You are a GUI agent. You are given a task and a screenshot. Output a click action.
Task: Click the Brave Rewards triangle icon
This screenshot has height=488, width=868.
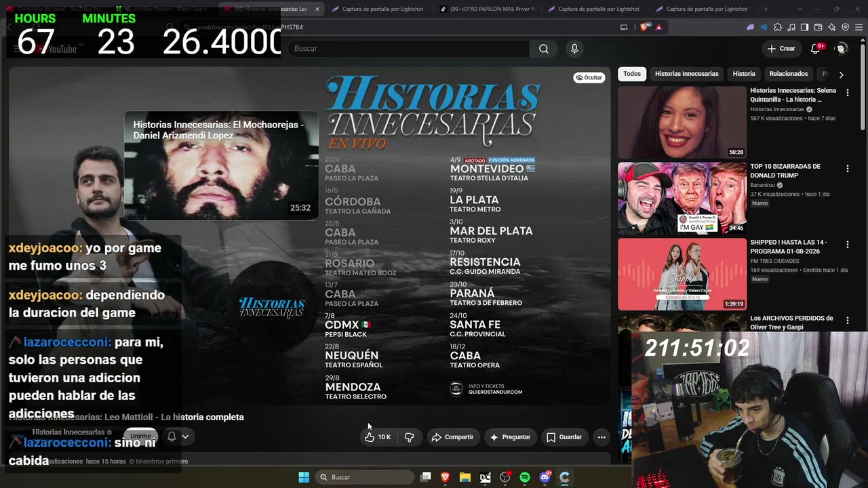658,27
